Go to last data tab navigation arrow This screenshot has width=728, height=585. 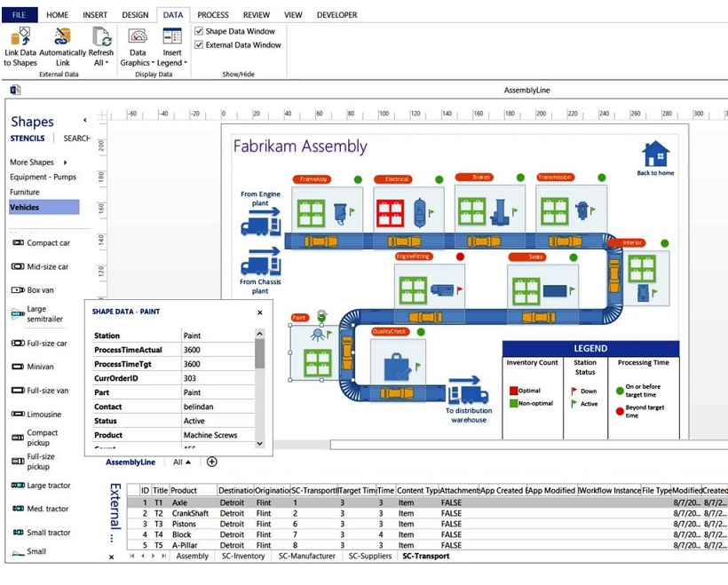point(163,556)
